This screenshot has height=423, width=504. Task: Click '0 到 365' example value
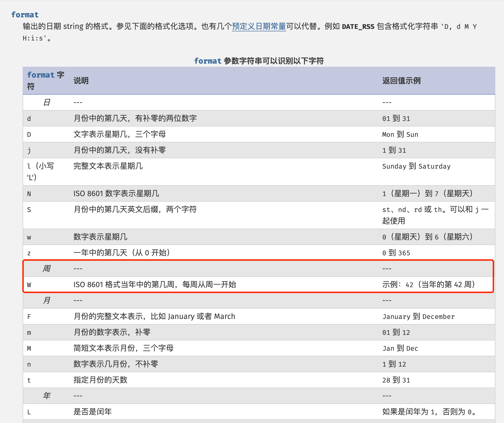396,253
